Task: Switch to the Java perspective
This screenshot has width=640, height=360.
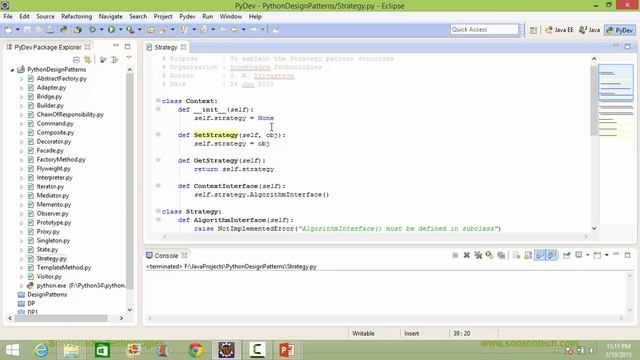Action: 590,30
